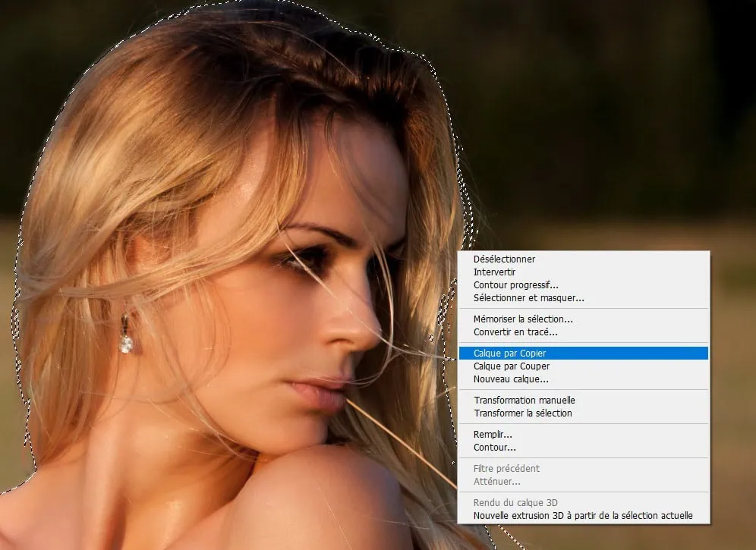The width and height of the screenshot is (756, 550).
Task: Open the Contour progressif feather dialog
Action: point(515,285)
